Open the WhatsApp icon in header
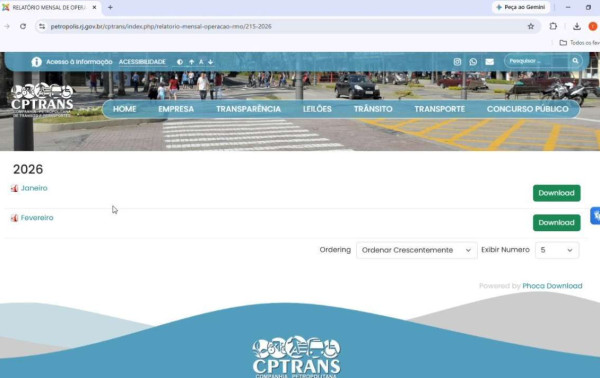Viewport: 600px width, 378px height. click(473, 62)
